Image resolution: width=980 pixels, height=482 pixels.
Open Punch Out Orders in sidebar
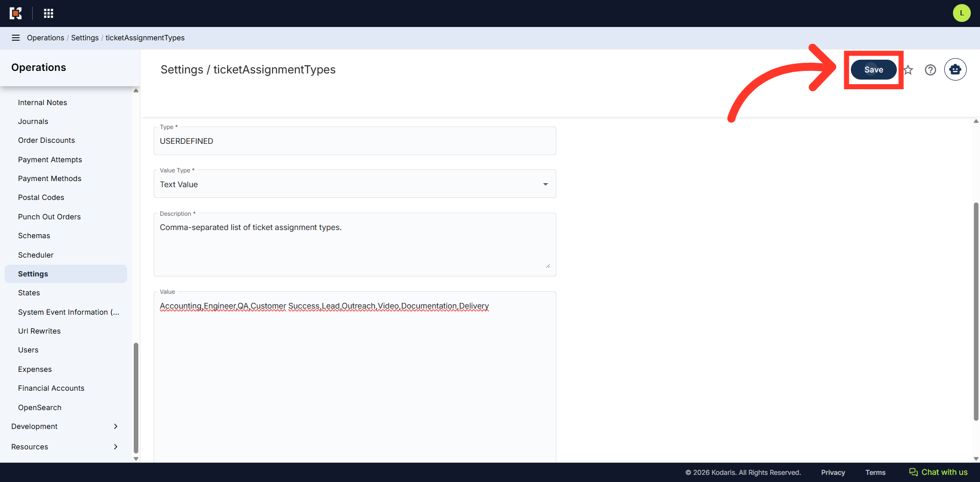coord(50,217)
